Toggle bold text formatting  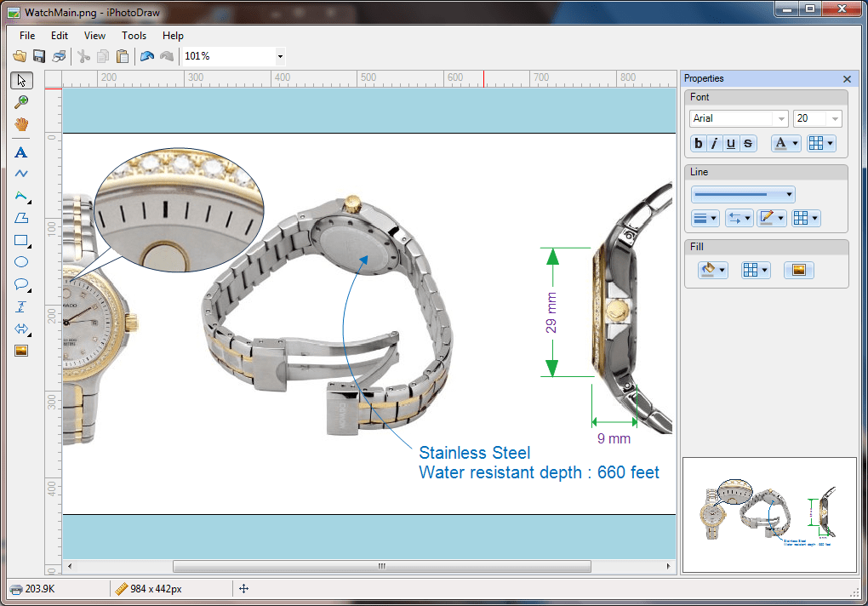tap(699, 144)
